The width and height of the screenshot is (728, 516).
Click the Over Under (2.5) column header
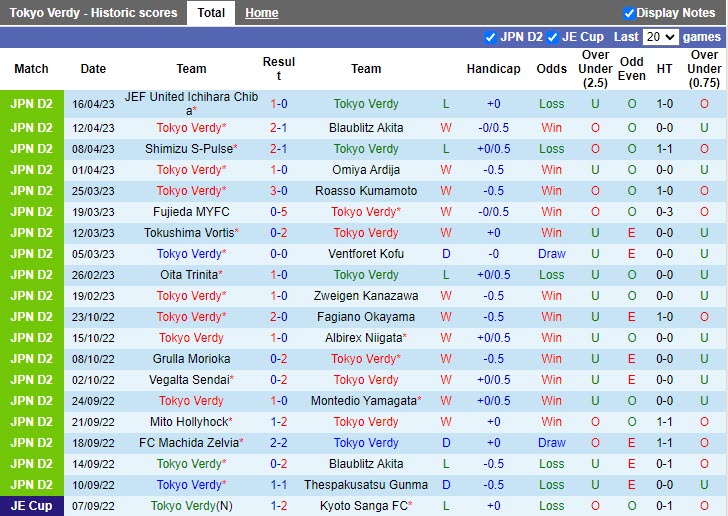[595, 69]
